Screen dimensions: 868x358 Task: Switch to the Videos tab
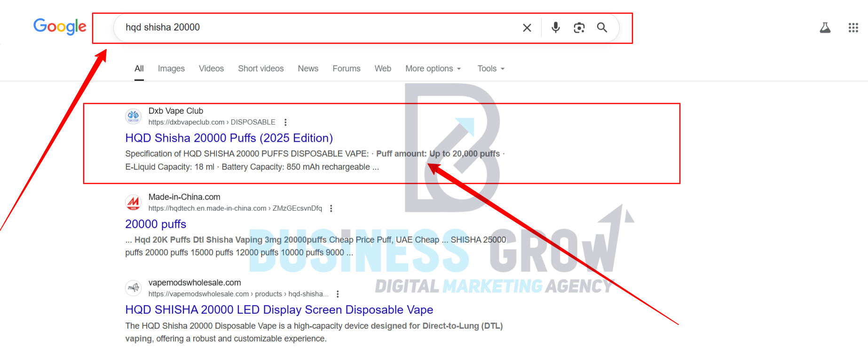point(211,69)
